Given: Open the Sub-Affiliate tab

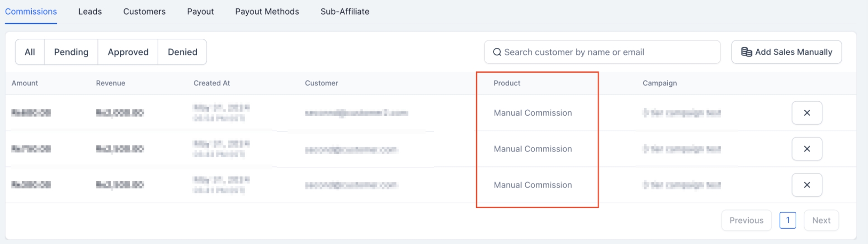Looking at the screenshot, I should 344,12.
